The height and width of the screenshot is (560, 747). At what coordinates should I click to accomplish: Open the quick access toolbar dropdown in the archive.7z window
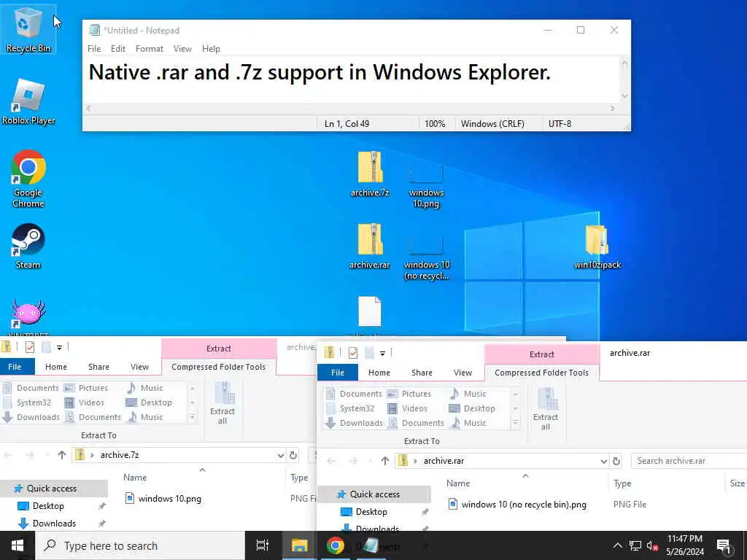pyautogui.click(x=59, y=348)
